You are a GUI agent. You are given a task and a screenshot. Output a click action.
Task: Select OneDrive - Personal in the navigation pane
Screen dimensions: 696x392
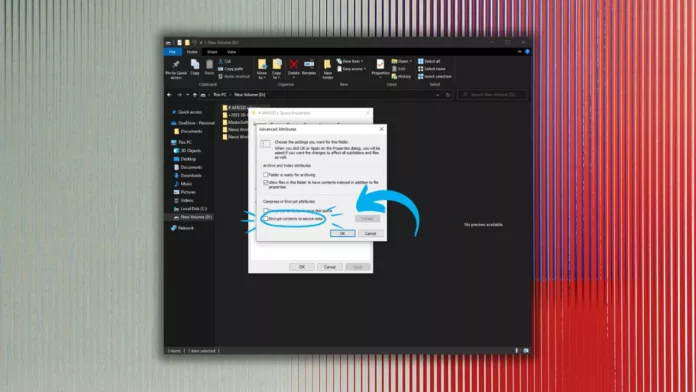coord(193,123)
